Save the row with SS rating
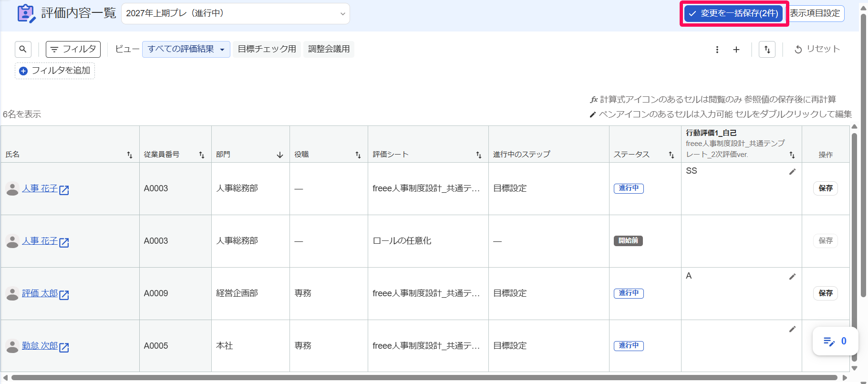The width and height of the screenshot is (868, 384). tap(826, 188)
